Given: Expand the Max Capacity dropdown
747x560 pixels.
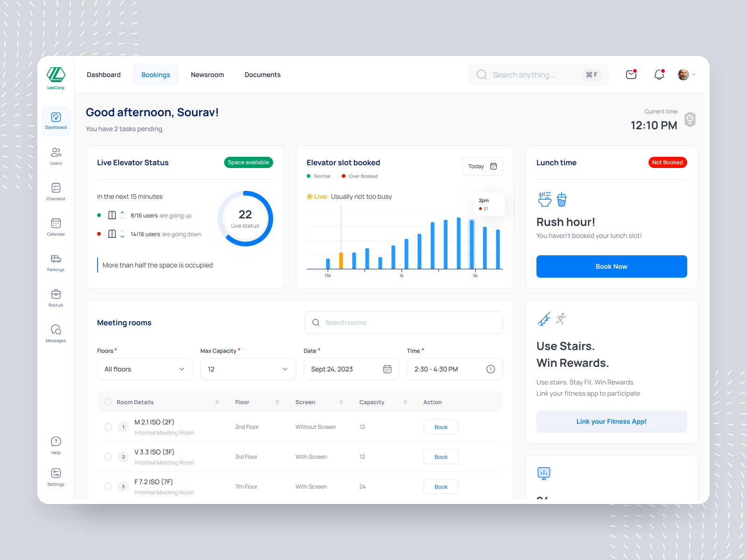Looking at the screenshot, I should [247, 369].
